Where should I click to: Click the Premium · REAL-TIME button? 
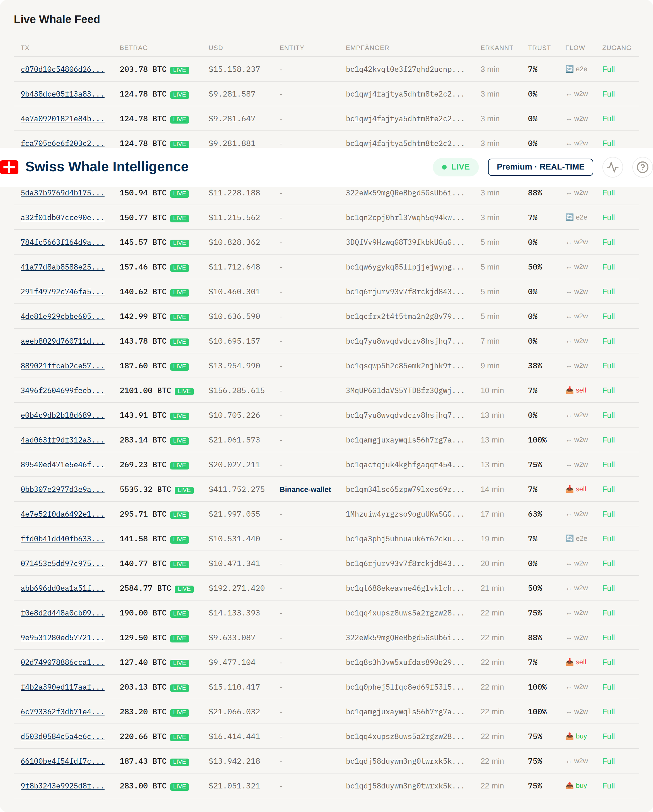coord(540,167)
